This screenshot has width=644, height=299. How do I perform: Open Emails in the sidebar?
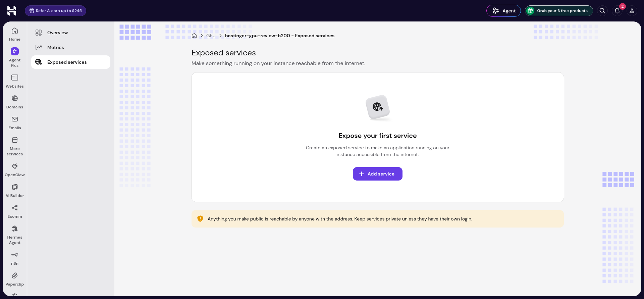(x=15, y=123)
